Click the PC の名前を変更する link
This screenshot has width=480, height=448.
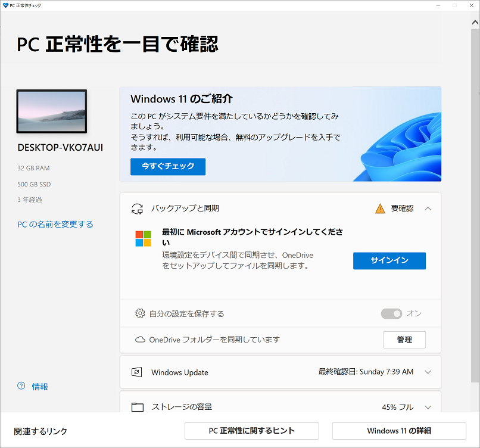pos(55,225)
